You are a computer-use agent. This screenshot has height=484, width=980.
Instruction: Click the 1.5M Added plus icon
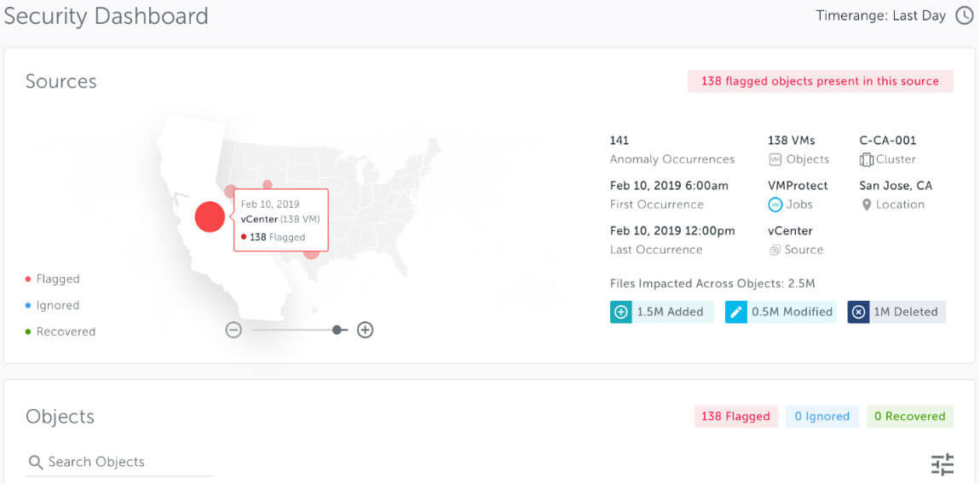point(620,312)
